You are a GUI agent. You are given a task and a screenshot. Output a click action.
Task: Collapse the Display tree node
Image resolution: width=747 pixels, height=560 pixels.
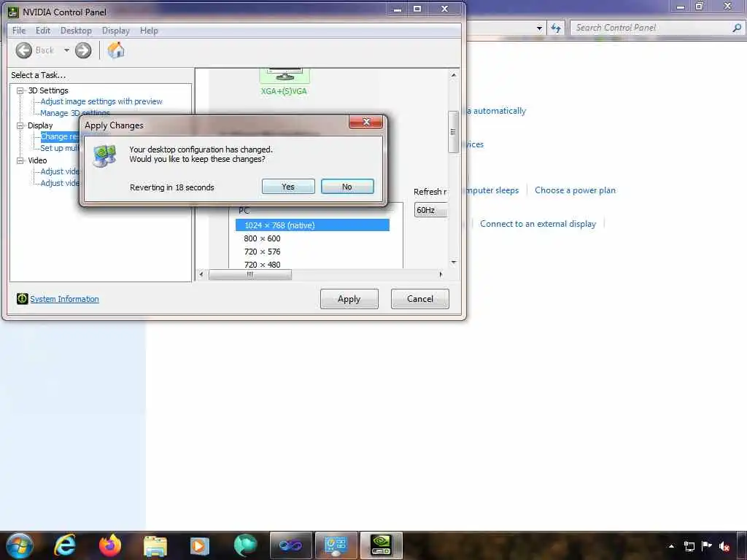pyautogui.click(x=20, y=125)
